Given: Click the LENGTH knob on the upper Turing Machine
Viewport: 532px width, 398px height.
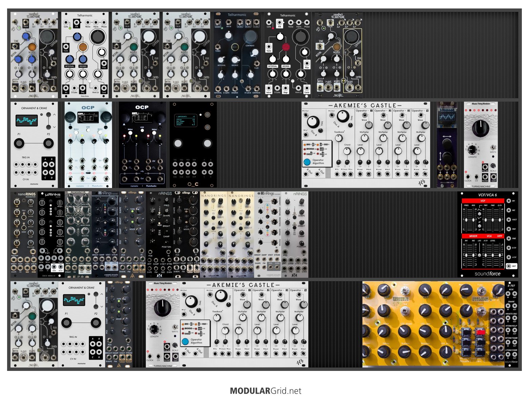Looking at the screenshot, I should click(x=472, y=150).
